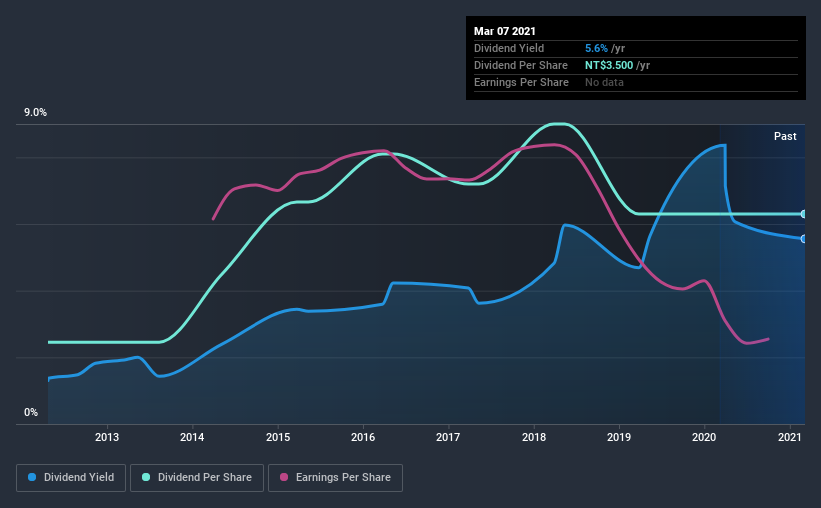Select the 2021 x-axis label
821x508 pixels.
(x=790, y=437)
